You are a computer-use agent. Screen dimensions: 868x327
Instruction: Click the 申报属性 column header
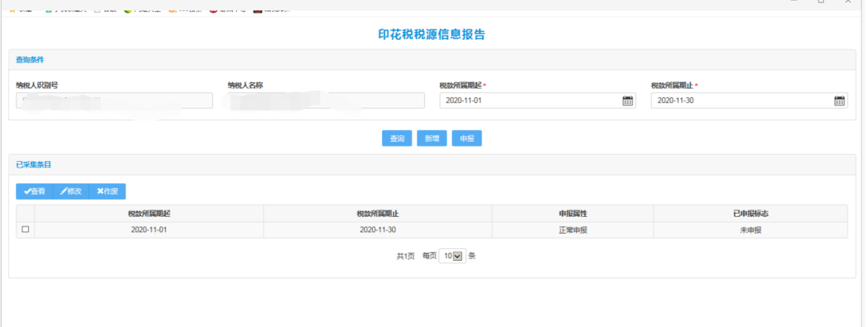(572, 214)
